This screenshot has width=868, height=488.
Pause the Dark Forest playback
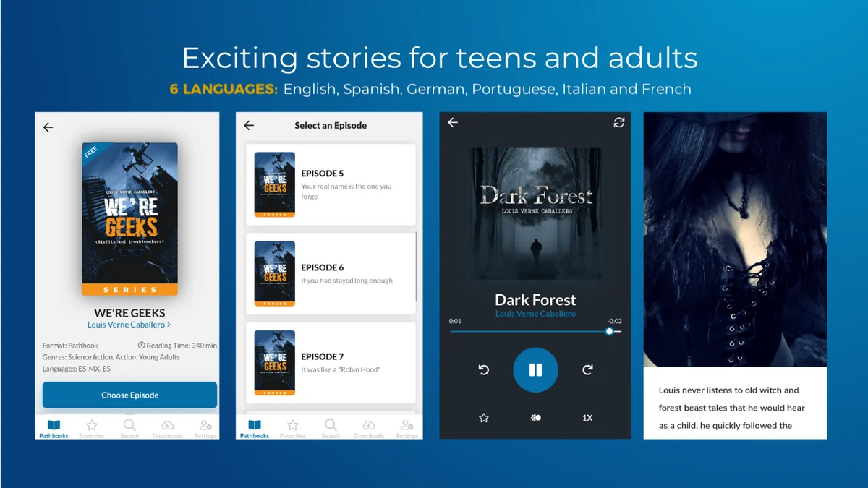coord(535,370)
